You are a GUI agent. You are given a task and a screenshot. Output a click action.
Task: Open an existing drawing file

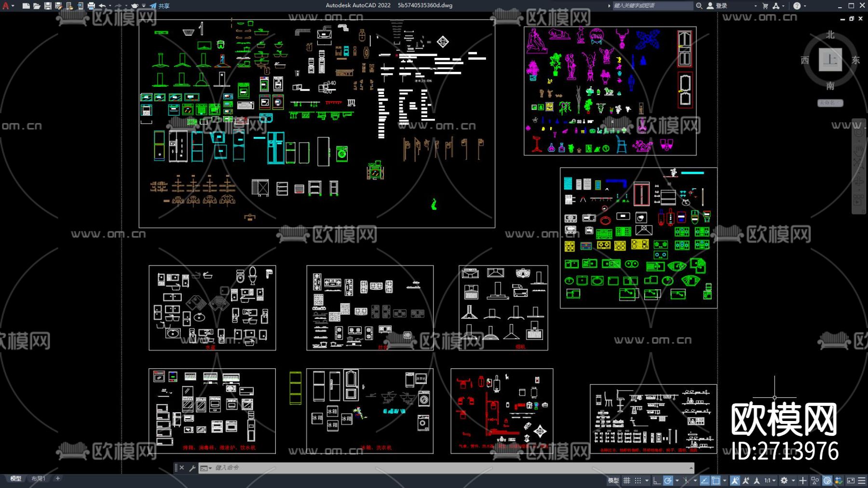click(37, 6)
